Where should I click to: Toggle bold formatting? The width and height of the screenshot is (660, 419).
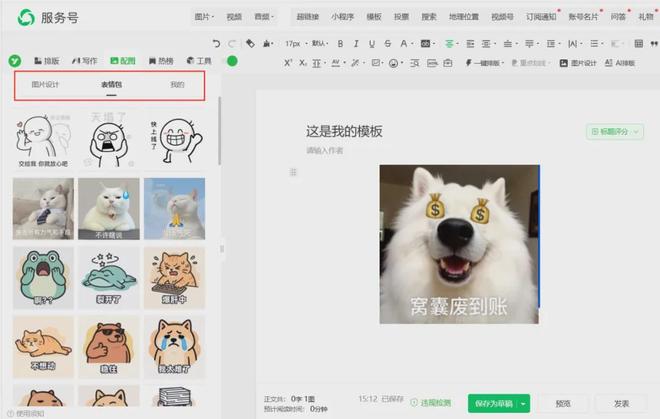(x=340, y=43)
